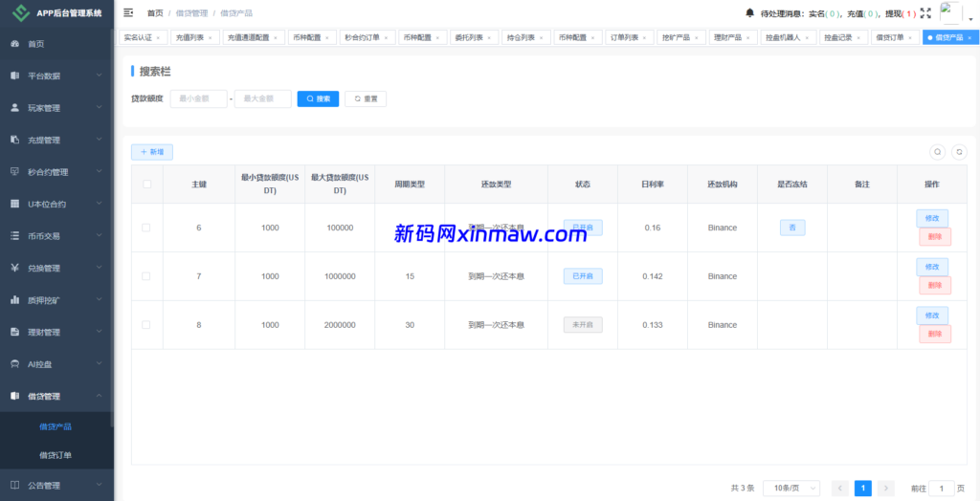Select 借贷产品 in the sidebar submenu

point(56,427)
